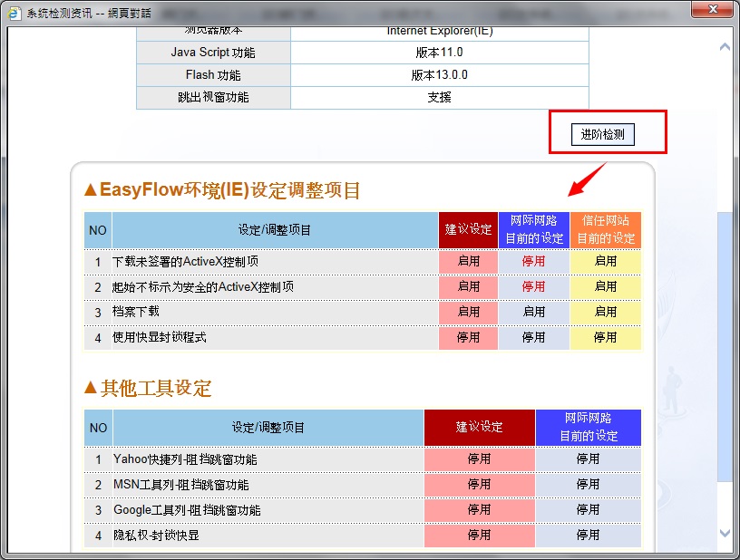Screen dimensions: 740x560
Task: Click the Google工具列-阻挡跳窗功能 row
Action: coord(187,510)
